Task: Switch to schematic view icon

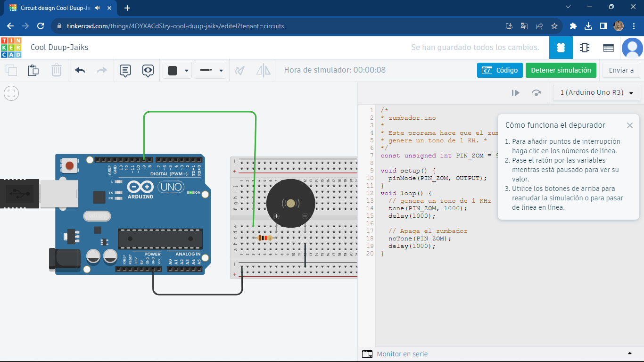Action: click(x=585, y=48)
